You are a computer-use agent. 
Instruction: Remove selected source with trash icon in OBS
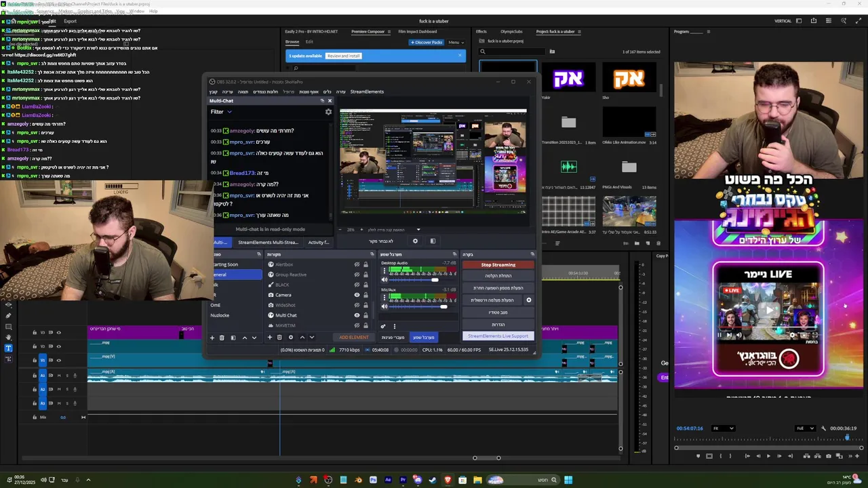coord(279,338)
